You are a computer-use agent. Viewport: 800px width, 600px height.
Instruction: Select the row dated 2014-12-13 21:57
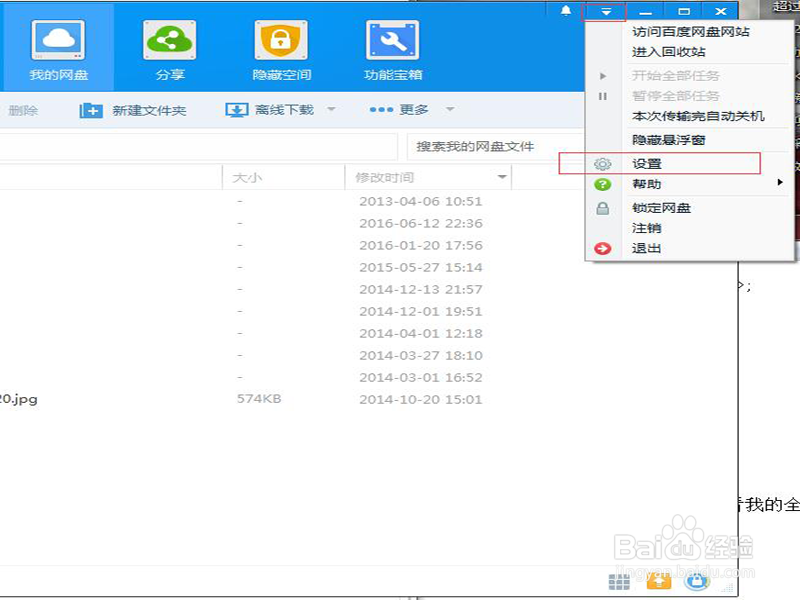[367, 289]
